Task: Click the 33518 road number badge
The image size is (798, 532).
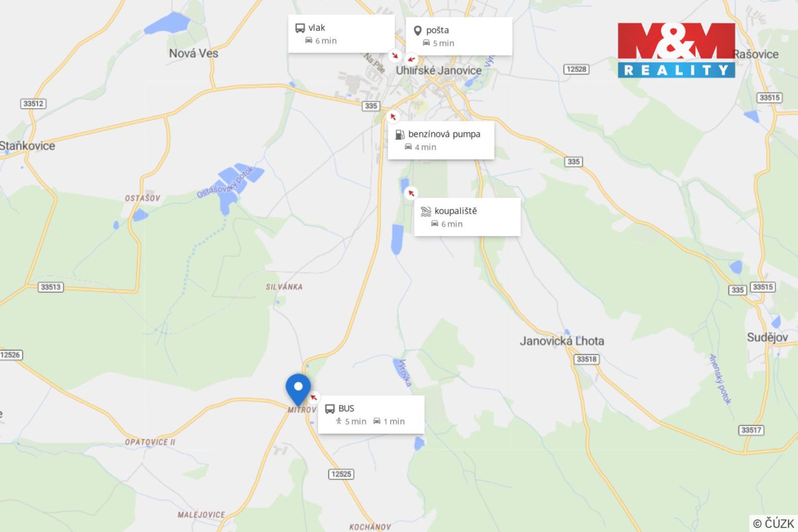Action: [x=586, y=359]
